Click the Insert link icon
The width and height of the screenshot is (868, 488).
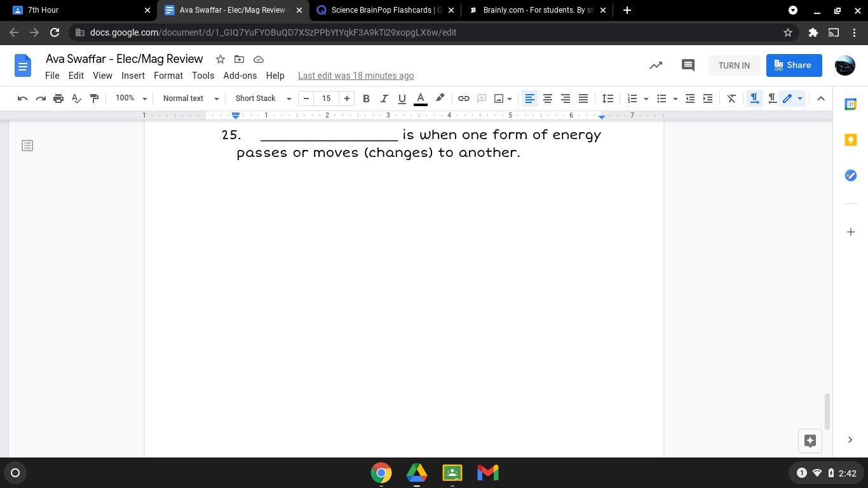tap(464, 98)
